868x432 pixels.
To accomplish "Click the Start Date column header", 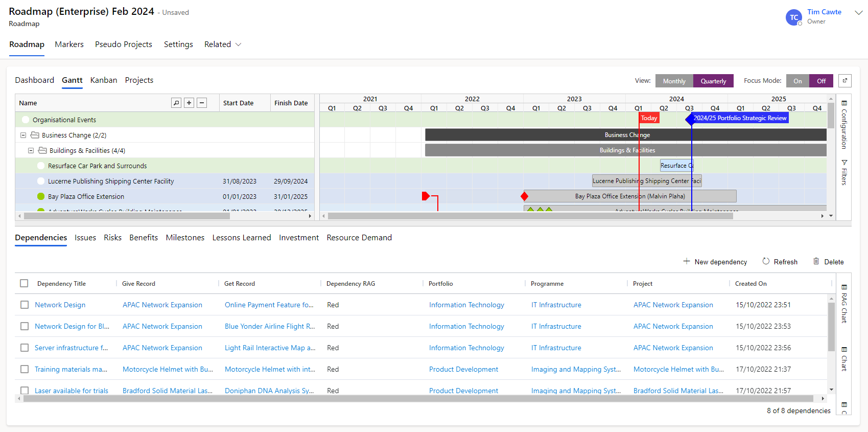I will [245, 103].
